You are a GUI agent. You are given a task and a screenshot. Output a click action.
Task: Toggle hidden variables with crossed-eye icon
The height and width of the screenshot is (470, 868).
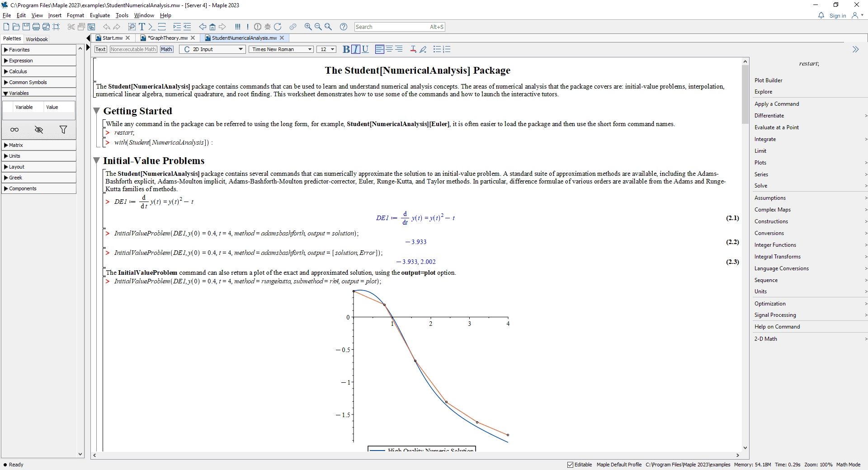point(39,130)
